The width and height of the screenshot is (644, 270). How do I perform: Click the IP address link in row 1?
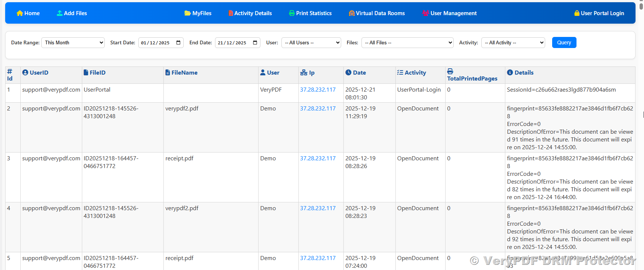point(318,90)
